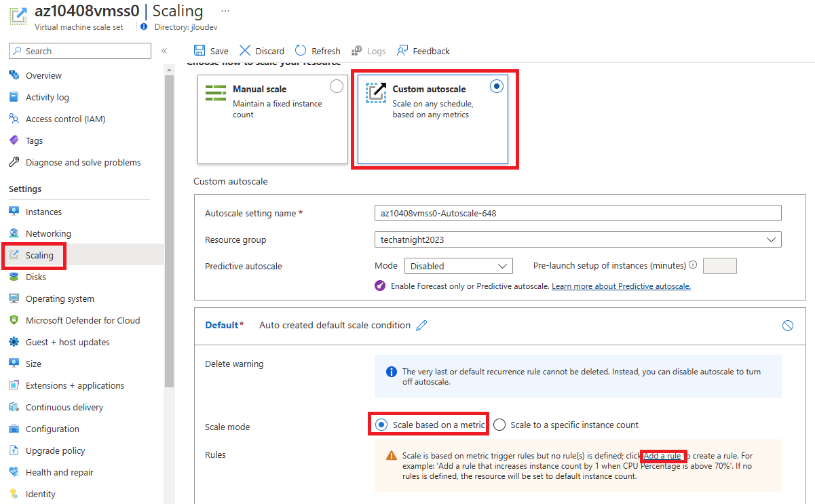
Task: Click the Continuous delivery icon
Action: [x=14, y=407]
